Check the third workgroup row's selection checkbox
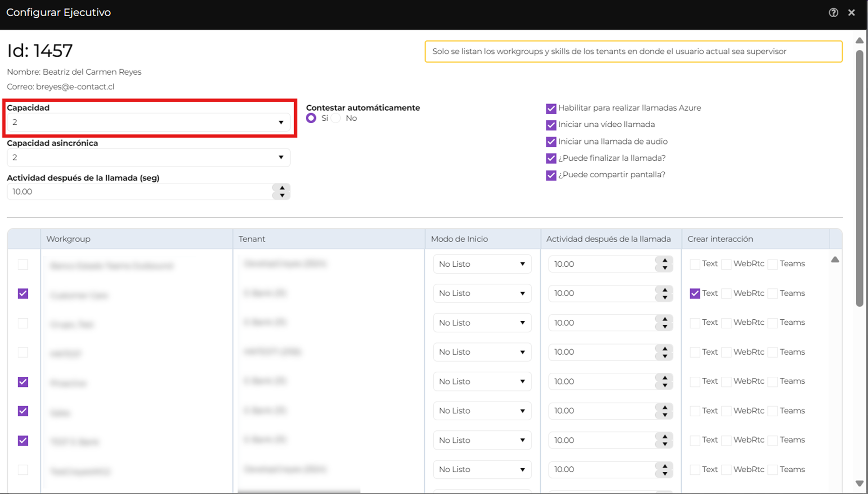Screen dimensions: 868x494 pos(23,323)
